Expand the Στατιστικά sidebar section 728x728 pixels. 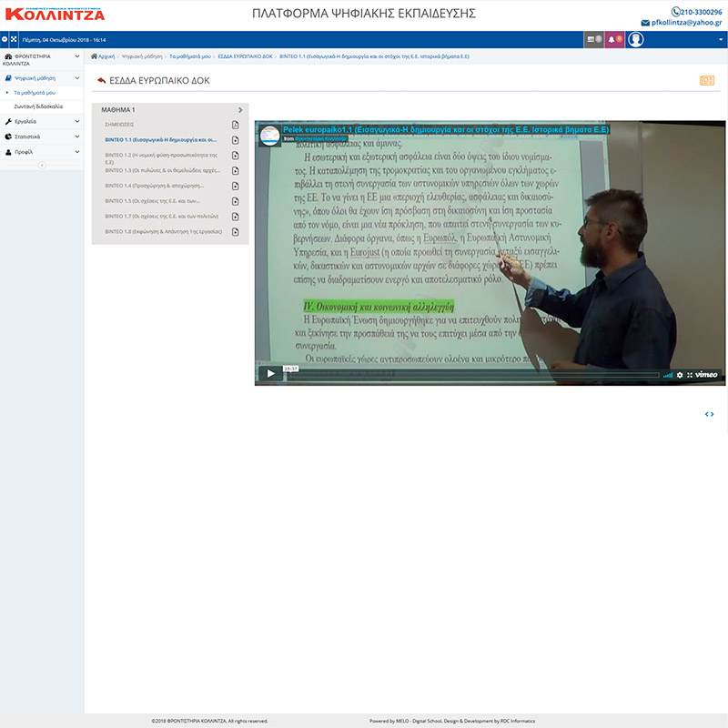(x=41, y=136)
